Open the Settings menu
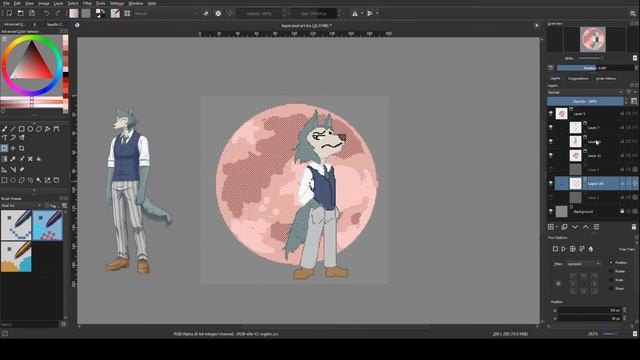The width and height of the screenshot is (640, 360). 117,3
